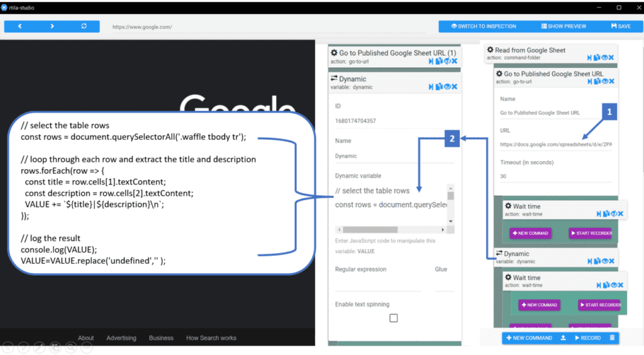Image resolution: width=644 pixels, height=355 pixels.
Task: Show Preview from top bar
Action: (563, 26)
